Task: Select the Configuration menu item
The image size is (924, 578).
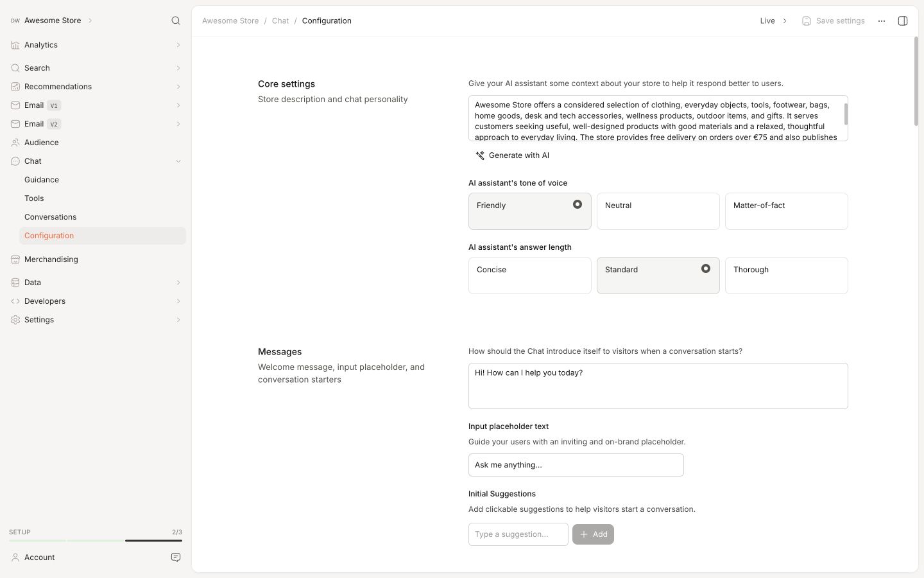Action: (x=103, y=236)
